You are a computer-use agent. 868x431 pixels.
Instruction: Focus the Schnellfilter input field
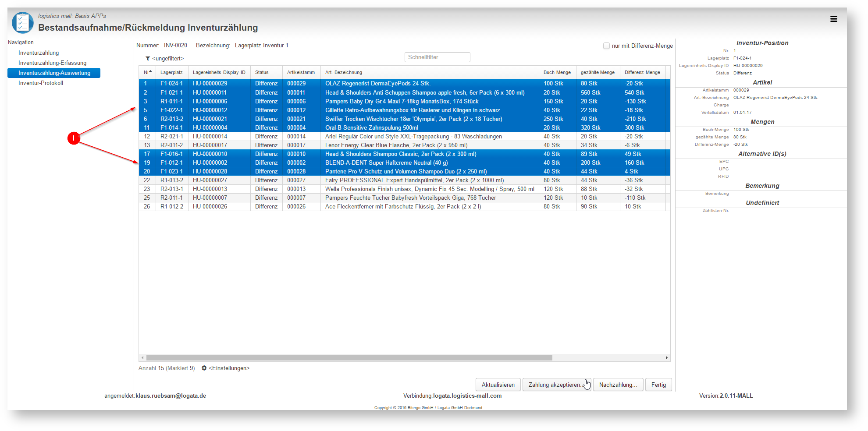click(437, 57)
